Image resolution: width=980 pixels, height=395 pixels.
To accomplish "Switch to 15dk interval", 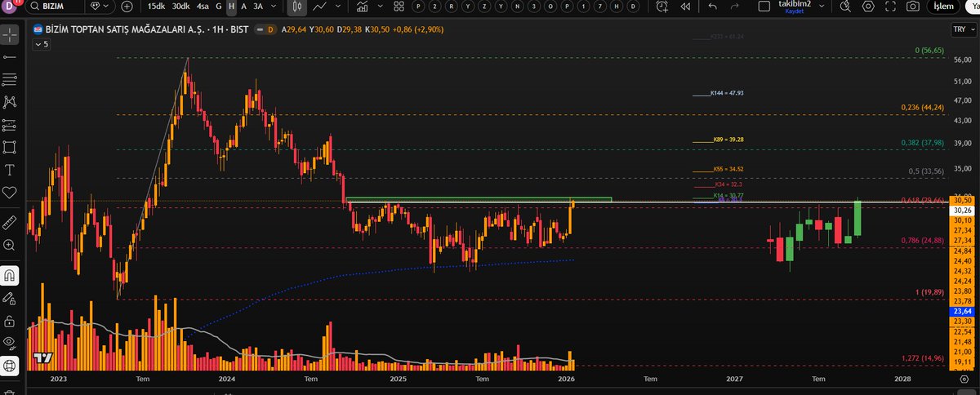I will 155,7.
